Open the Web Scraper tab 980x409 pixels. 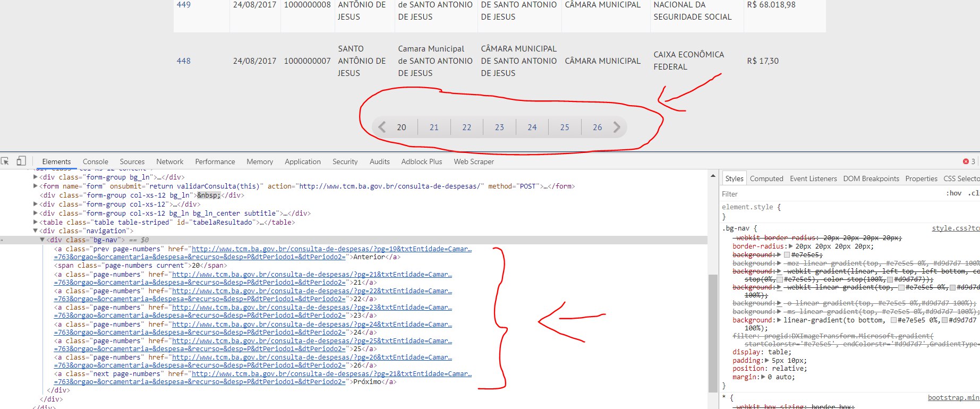point(474,161)
